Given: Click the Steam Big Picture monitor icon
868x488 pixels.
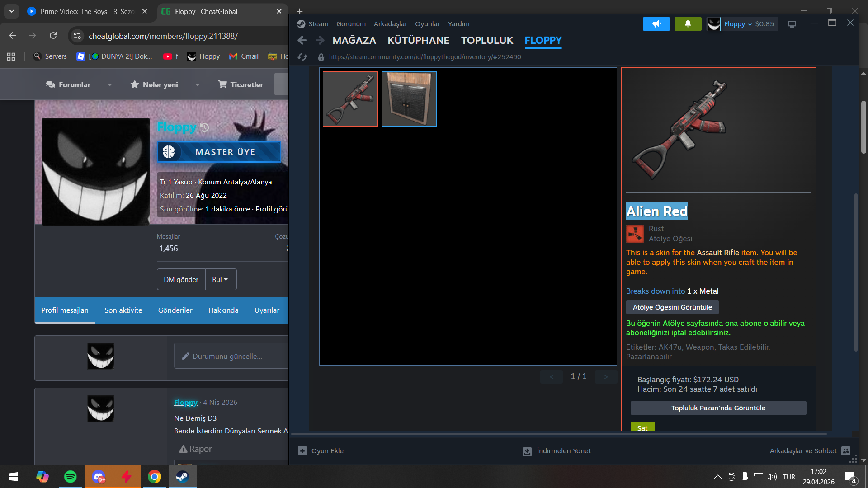Looking at the screenshot, I should [792, 24].
